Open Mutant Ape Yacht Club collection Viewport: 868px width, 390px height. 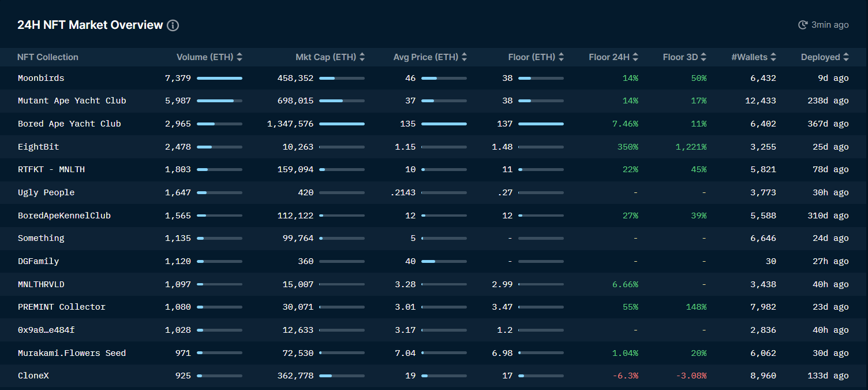coord(72,101)
